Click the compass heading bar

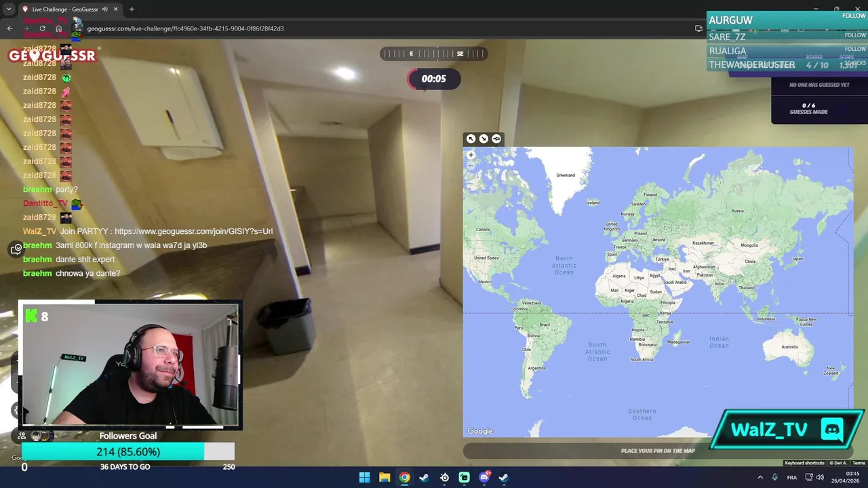tap(433, 54)
